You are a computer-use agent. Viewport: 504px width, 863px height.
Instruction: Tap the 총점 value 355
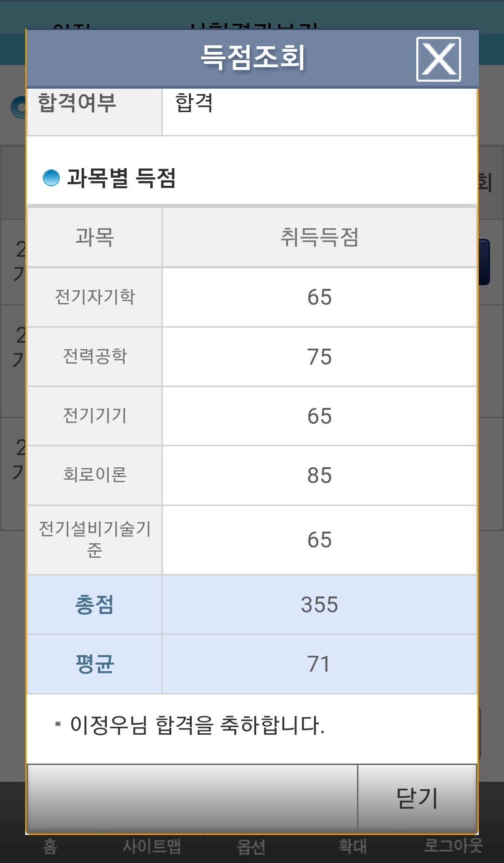319,604
